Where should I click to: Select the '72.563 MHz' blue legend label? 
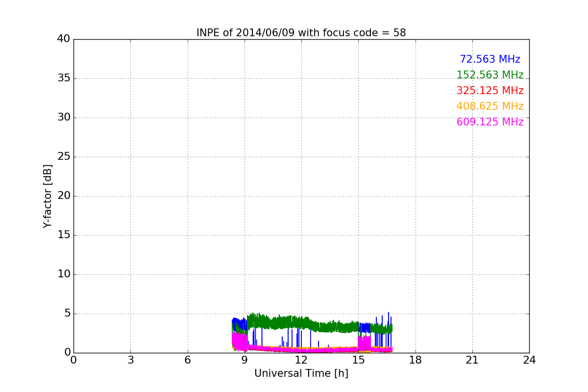pos(490,59)
